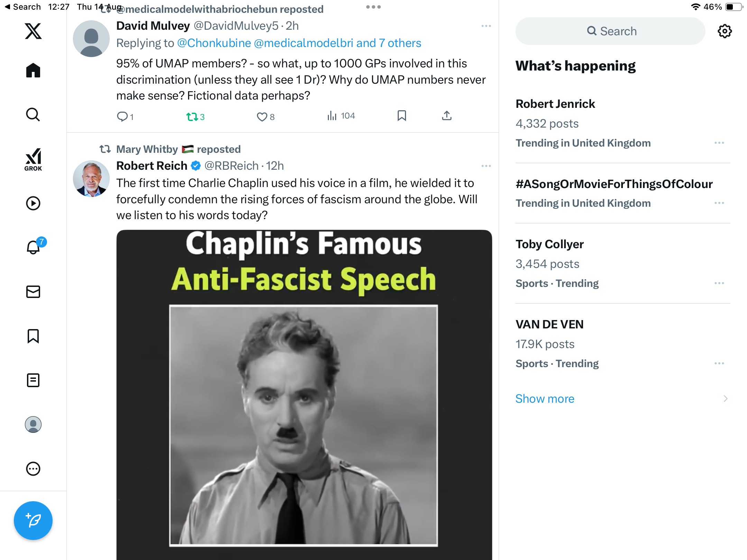Image resolution: width=747 pixels, height=560 pixels.
Task: Open the #ASongOrMovieForThingsOfColour trend
Action: pyautogui.click(x=614, y=184)
